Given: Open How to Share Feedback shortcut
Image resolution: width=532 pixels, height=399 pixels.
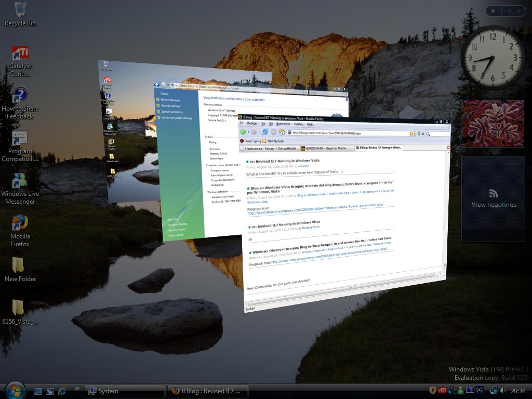Looking at the screenshot, I should pos(20,103).
